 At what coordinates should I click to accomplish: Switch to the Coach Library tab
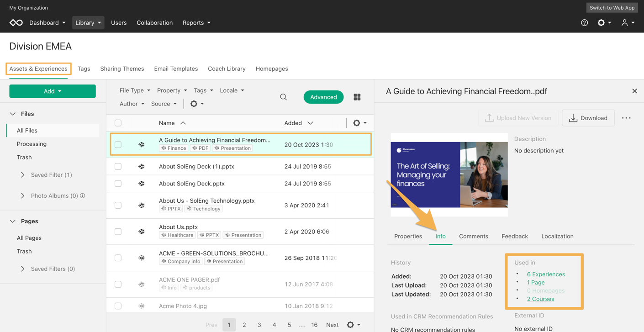[227, 69]
